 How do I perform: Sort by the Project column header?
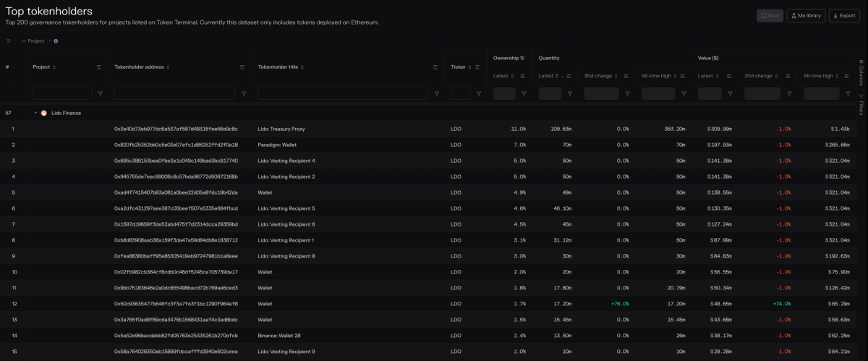point(44,67)
